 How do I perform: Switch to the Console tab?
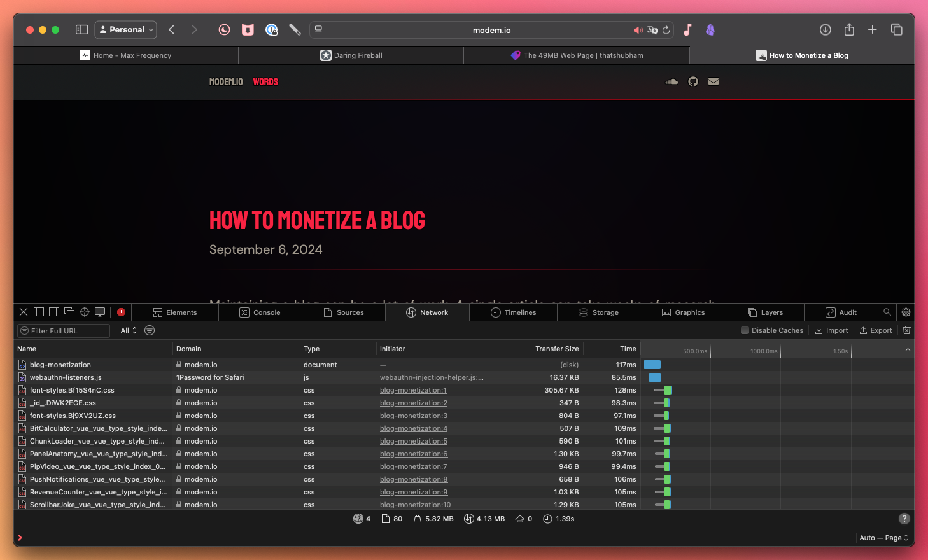point(260,312)
